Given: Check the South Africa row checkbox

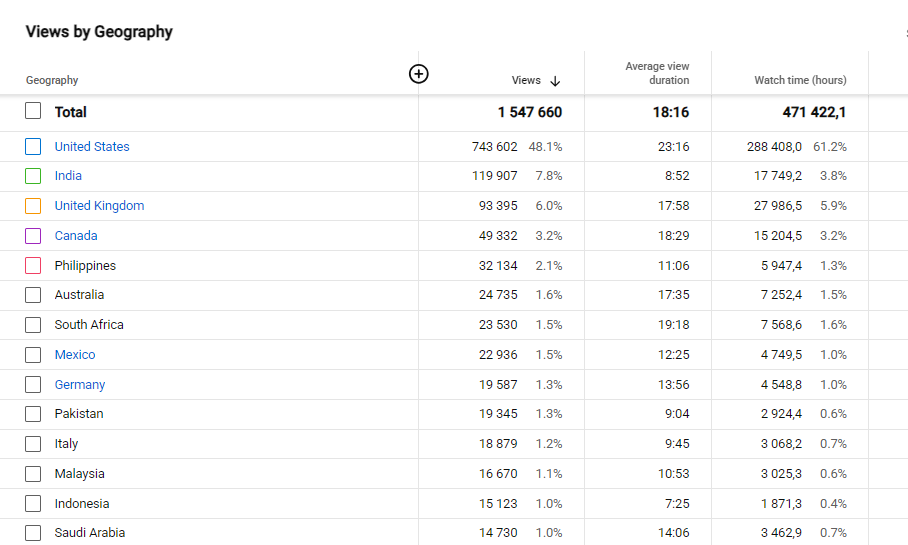Looking at the screenshot, I should pyautogui.click(x=33, y=325).
